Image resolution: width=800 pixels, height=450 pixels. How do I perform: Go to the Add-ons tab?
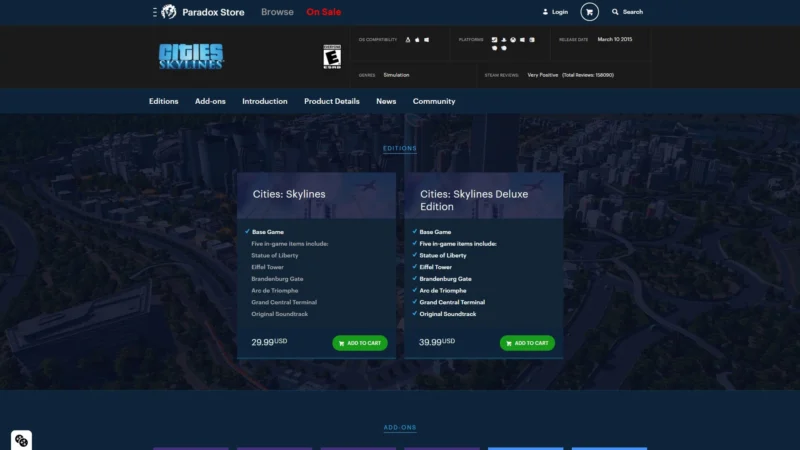[210, 101]
